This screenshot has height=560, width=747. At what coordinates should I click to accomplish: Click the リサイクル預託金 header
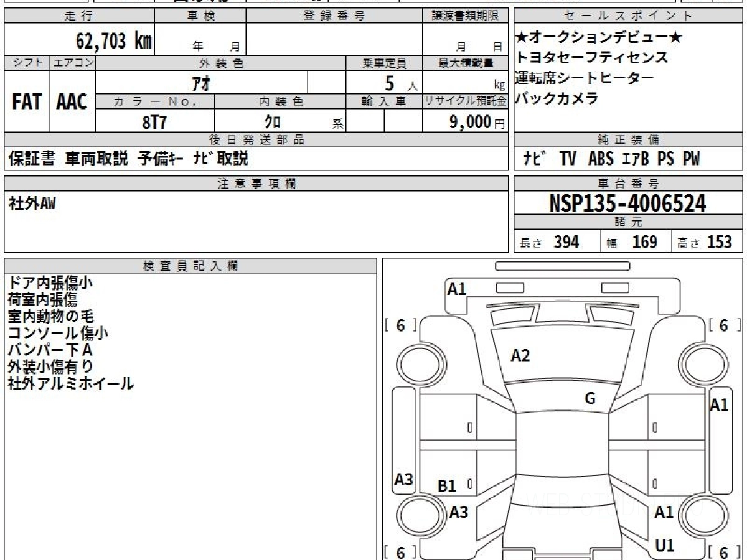(466, 101)
